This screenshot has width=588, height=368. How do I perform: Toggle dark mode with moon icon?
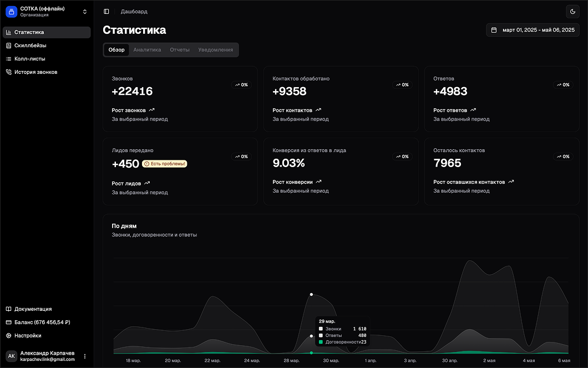pyautogui.click(x=572, y=12)
